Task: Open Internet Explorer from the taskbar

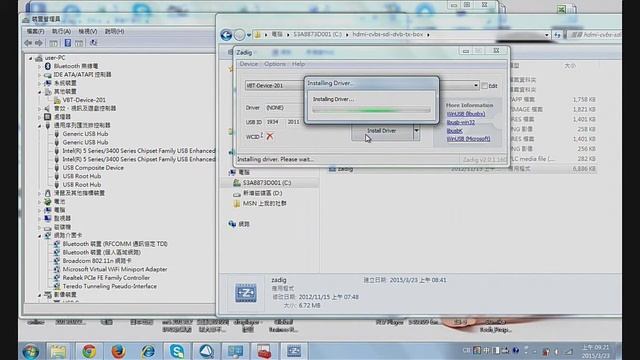Action: (x=148, y=351)
